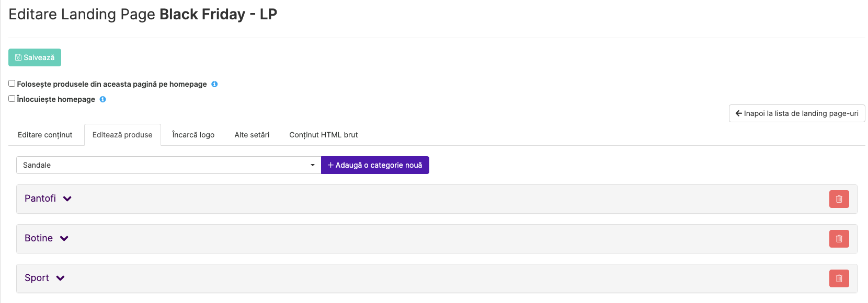This screenshot has width=868, height=303.
Task: Open the Sandale category dropdown
Action: 168,165
